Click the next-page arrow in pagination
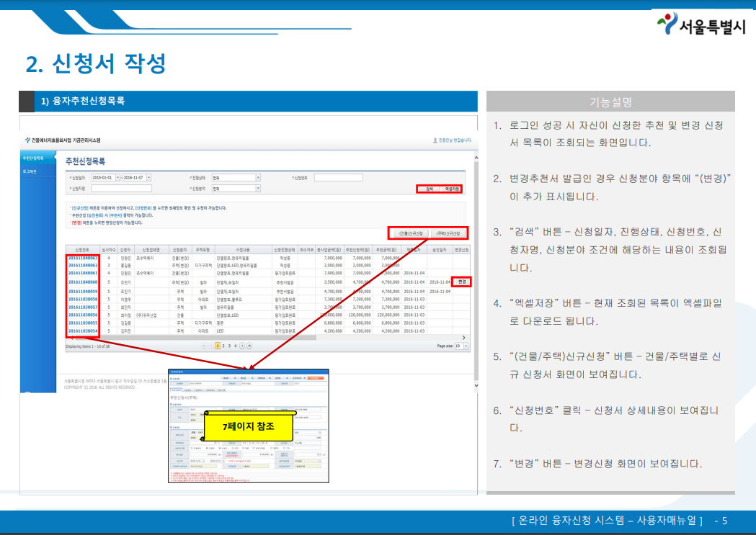This screenshot has width=756, height=535. tap(242, 346)
